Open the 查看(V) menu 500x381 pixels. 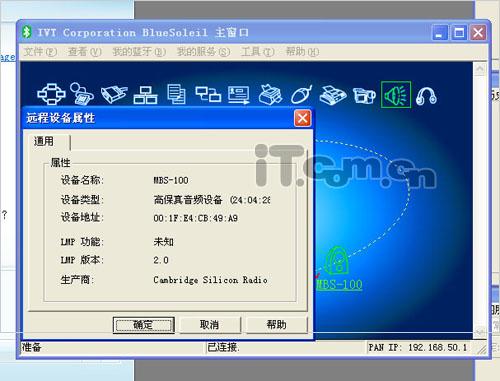(85, 52)
